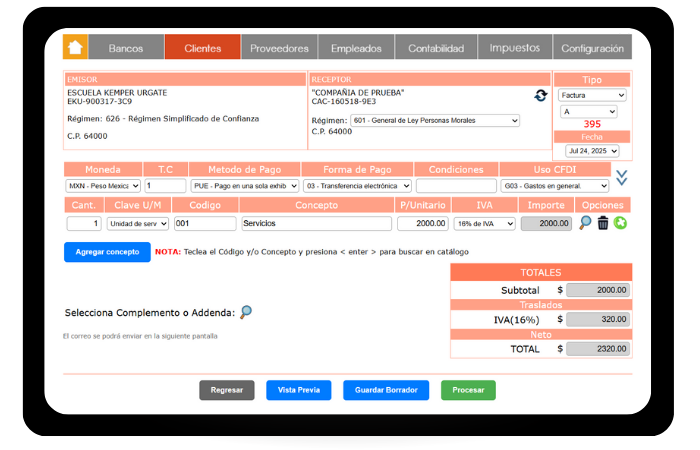Switch to the Proveedores tab
This screenshot has width=700, height=450.
coord(279,48)
